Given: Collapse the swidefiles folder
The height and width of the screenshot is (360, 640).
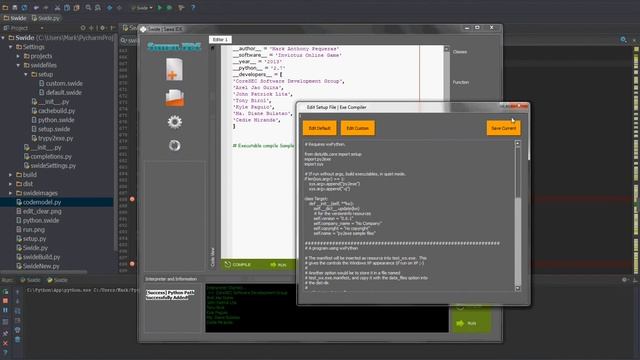Looking at the screenshot, I should (18, 65).
